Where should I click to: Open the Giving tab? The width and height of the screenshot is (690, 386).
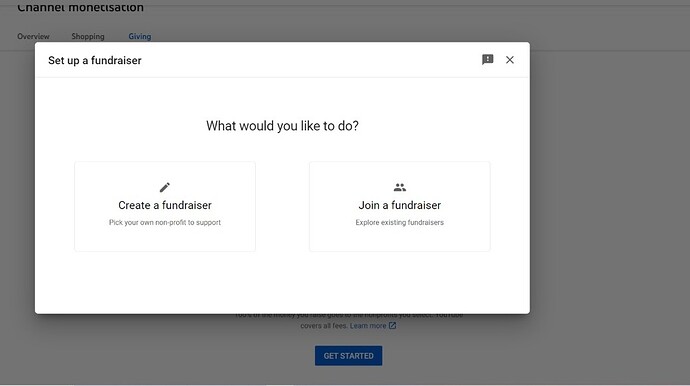(x=140, y=37)
